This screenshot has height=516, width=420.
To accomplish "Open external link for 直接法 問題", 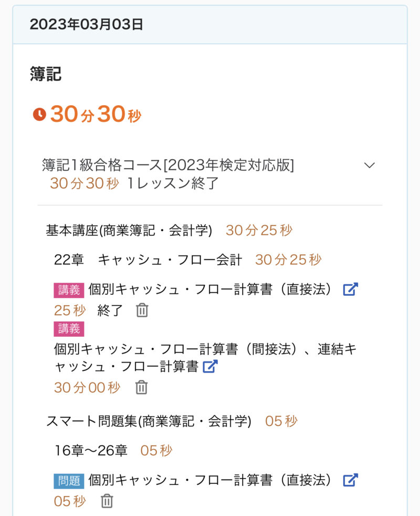I will [350, 480].
